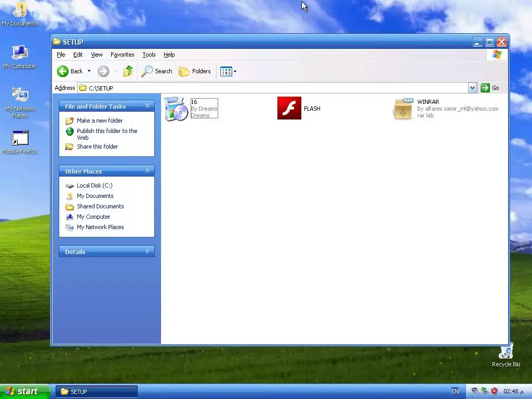Screen dimensions: 532x399
Task: Open the File menu
Action: [61, 55]
